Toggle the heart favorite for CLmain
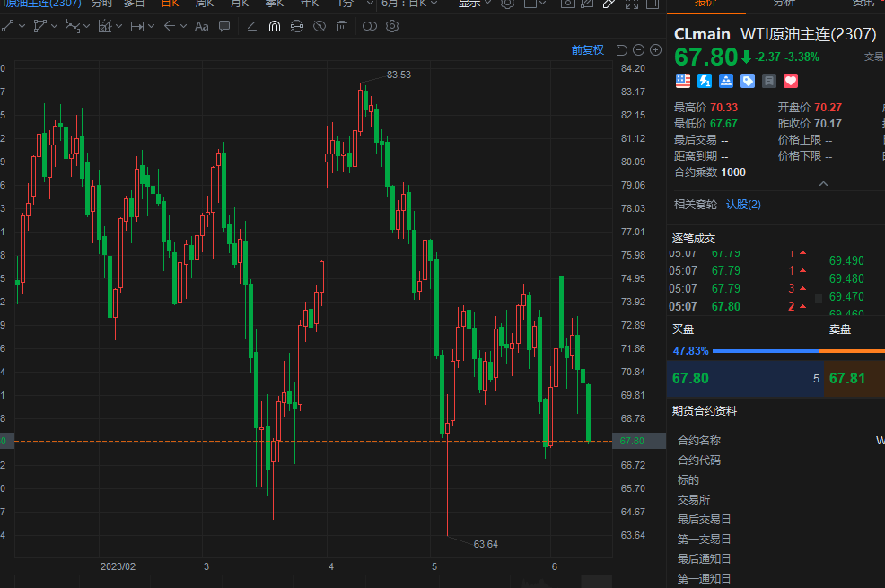The width and height of the screenshot is (885, 588). tap(791, 81)
